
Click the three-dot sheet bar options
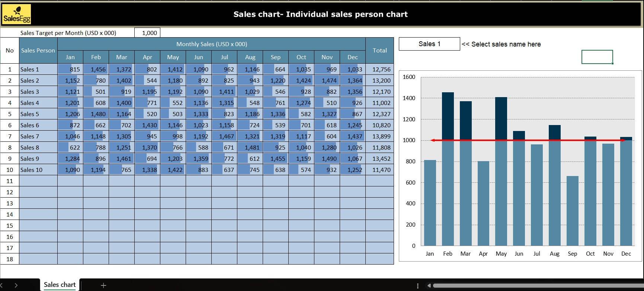coord(417,285)
